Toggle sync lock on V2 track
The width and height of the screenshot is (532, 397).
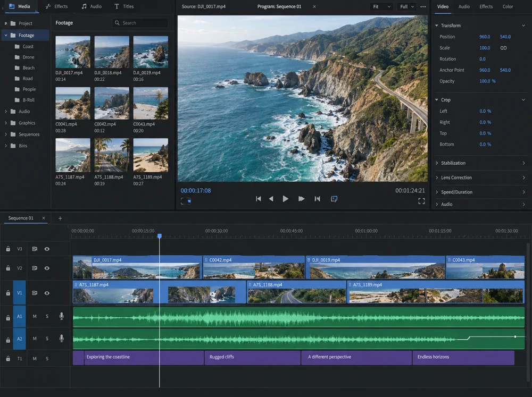(x=35, y=268)
